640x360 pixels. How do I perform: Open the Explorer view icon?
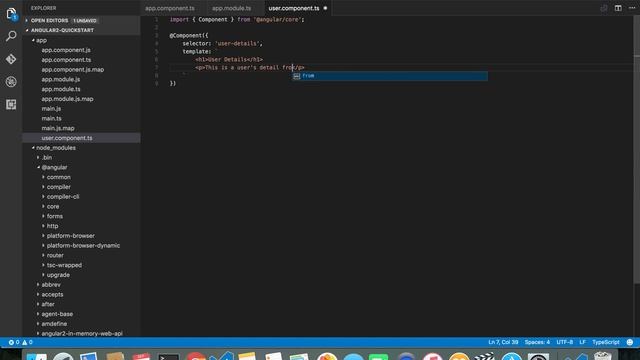point(11,14)
